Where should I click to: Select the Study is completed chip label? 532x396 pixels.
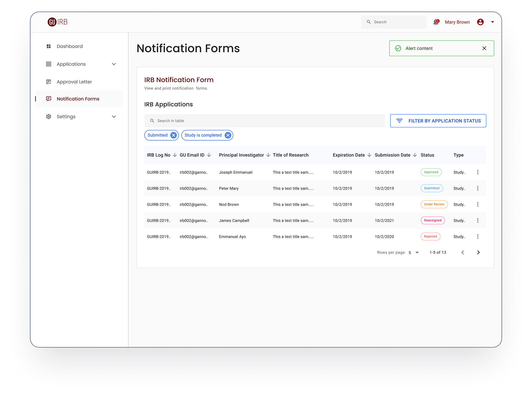pos(203,135)
